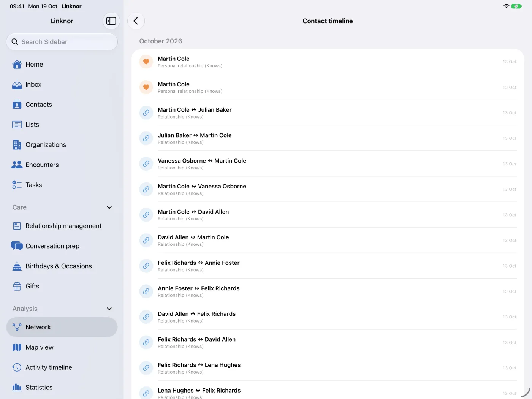Image resolution: width=532 pixels, height=399 pixels.
Task: Click the Linknor sidebar title
Action: point(62,21)
